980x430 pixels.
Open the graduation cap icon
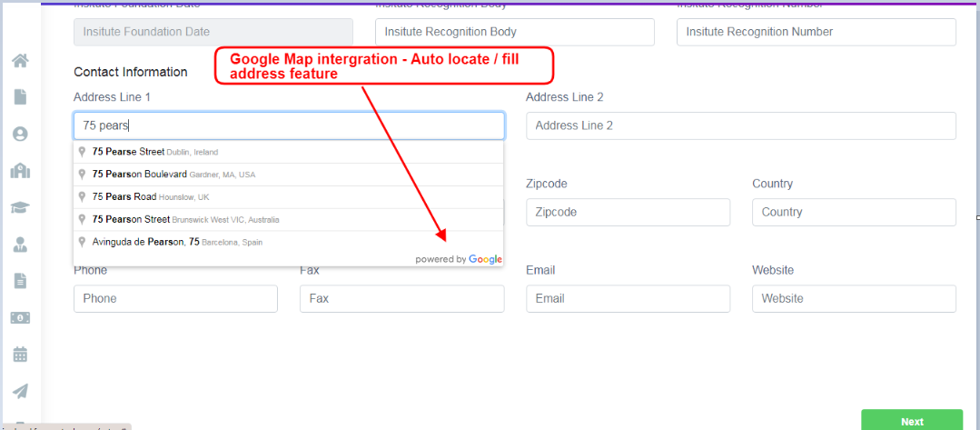[20, 208]
